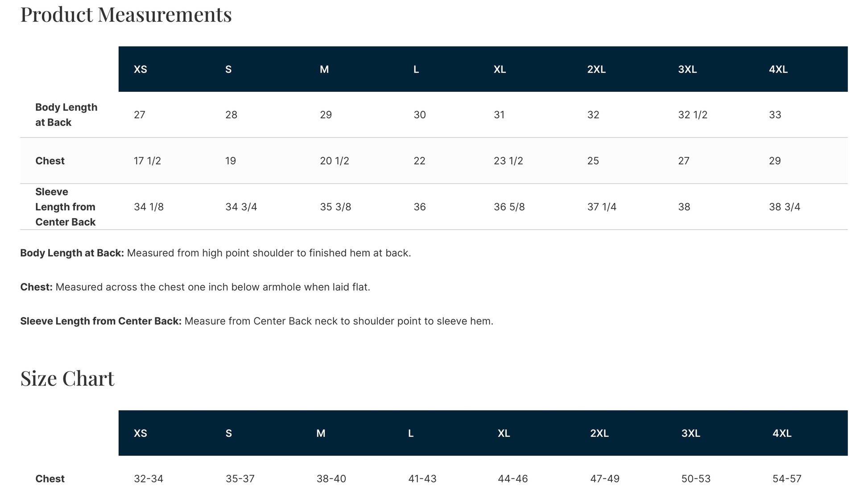
Task: Click the 37 1/4 sleeve length value
Action: (601, 207)
